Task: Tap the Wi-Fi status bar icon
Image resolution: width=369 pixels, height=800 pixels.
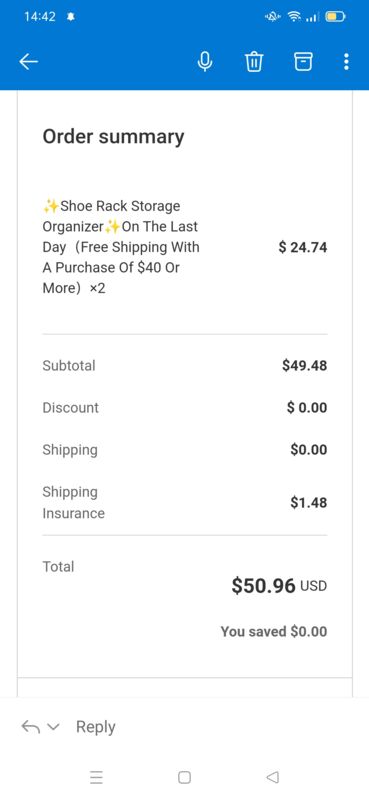Action: pos(294,17)
